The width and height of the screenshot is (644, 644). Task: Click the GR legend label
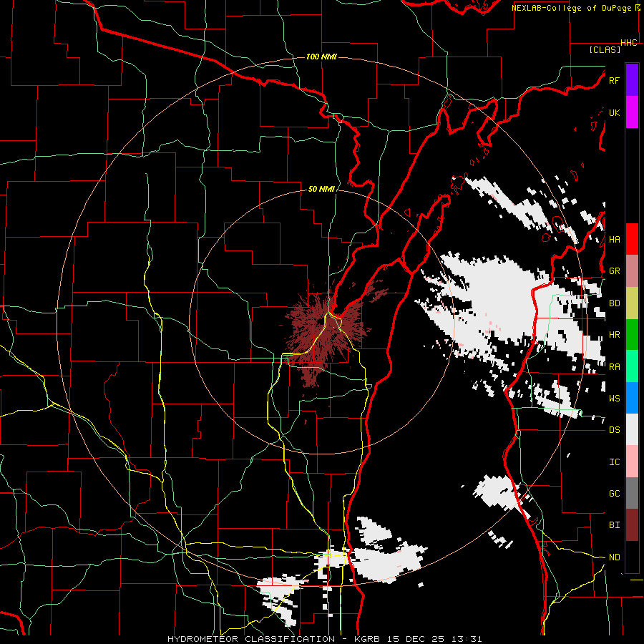[614, 271]
